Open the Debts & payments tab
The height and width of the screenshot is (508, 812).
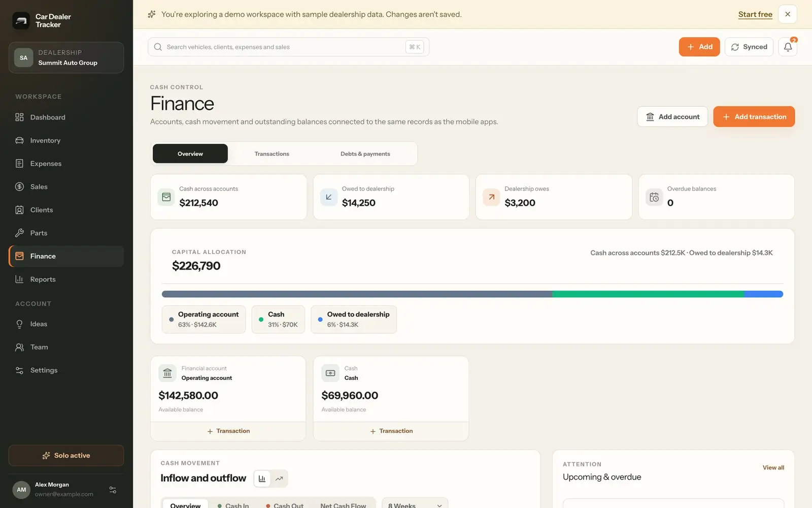tap(365, 154)
